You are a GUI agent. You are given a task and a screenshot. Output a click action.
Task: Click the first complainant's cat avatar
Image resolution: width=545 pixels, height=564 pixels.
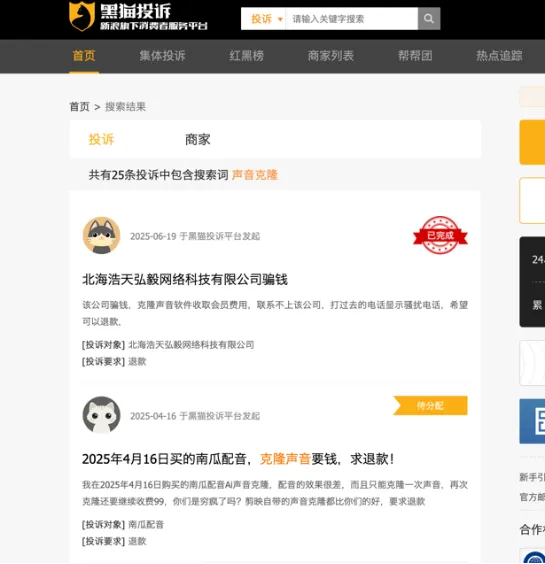(101, 235)
